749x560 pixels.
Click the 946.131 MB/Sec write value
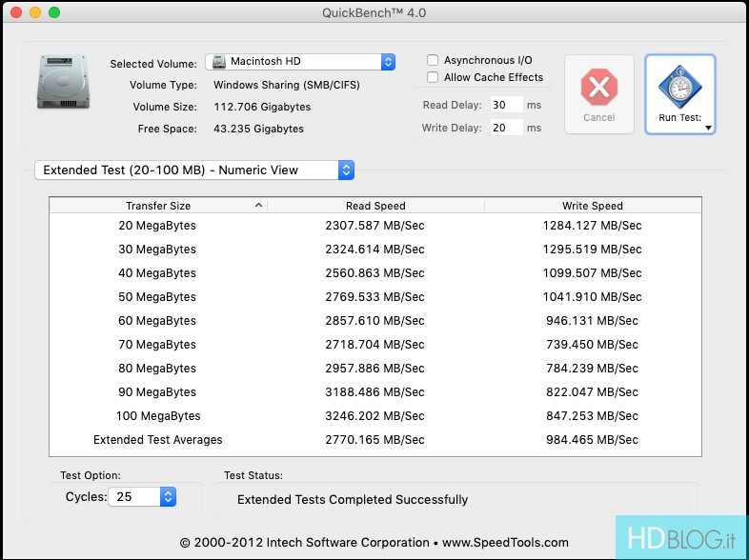pos(593,321)
